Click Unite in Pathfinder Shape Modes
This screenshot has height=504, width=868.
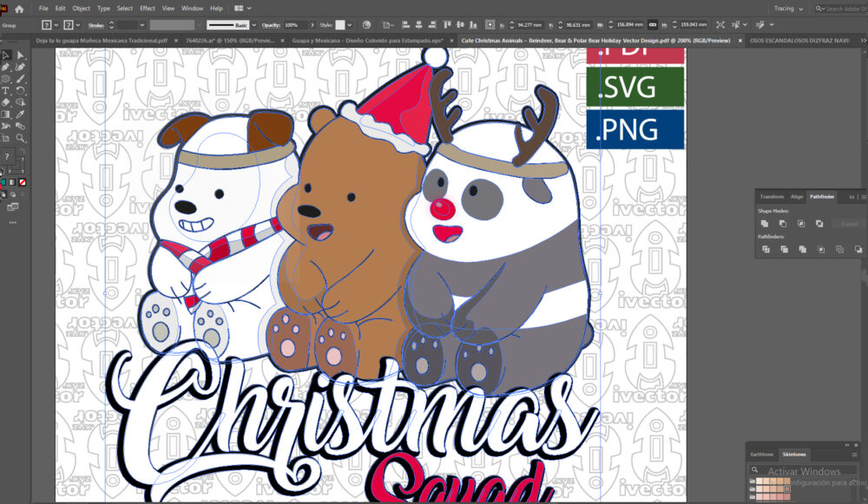(765, 224)
